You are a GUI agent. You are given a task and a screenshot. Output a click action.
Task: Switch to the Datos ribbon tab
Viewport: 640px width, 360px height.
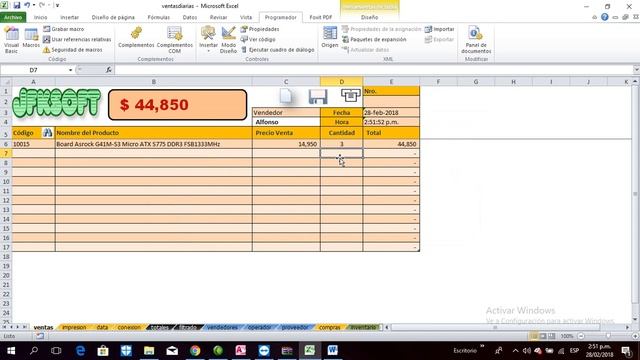click(x=190, y=17)
